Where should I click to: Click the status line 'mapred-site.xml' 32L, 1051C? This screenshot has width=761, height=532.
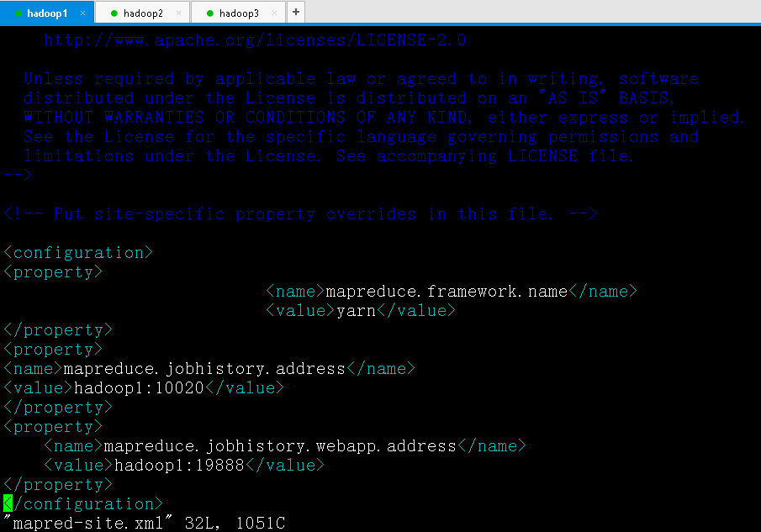(144, 524)
